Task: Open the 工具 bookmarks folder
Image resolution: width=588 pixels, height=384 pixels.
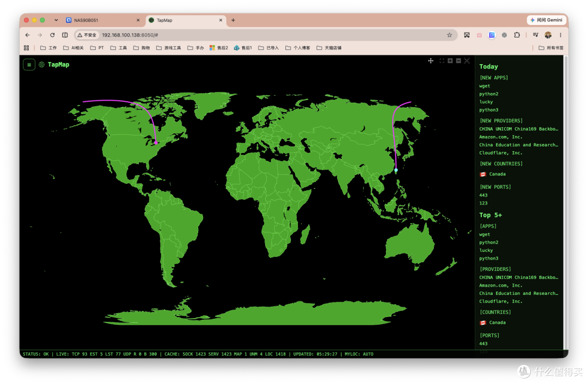Action: (119, 47)
